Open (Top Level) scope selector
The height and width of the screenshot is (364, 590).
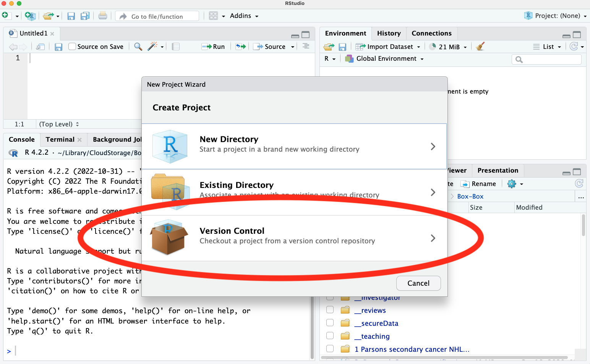coord(59,124)
